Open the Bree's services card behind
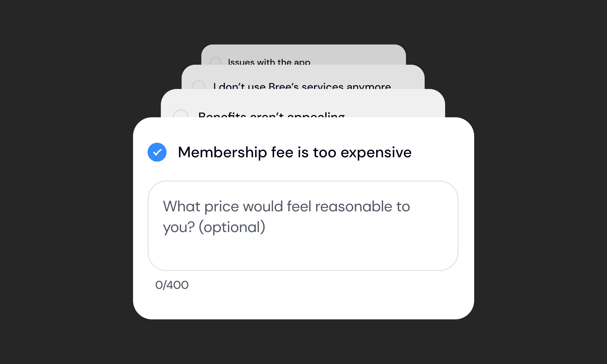Viewport: 607px width, 364px height. (x=303, y=77)
